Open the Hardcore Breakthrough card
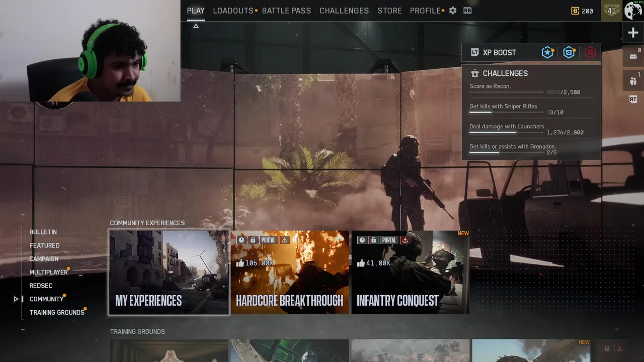This screenshot has height=362, width=644. pos(290,272)
